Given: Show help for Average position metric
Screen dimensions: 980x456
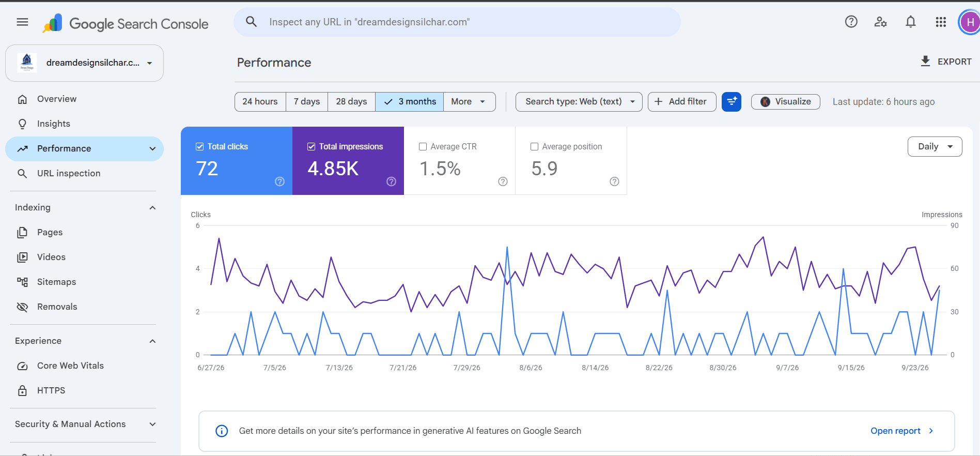Looking at the screenshot, I should point(614,181).
